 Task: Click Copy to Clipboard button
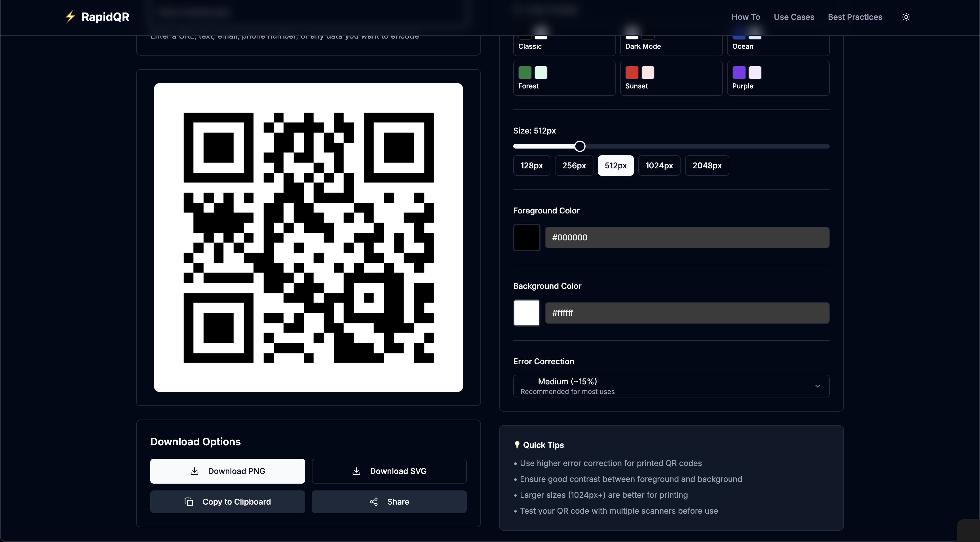coord(227,502)
